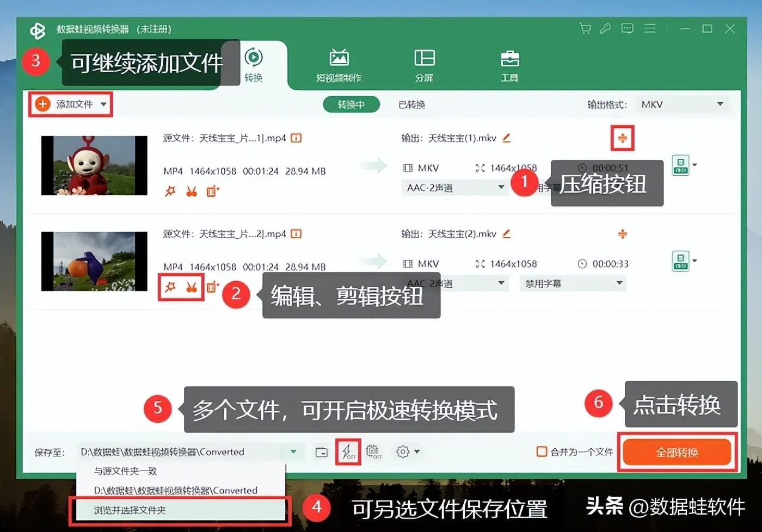Viewport: 762px width, 532px height.
Task: Select the 转换中 tab
Action: [351, 104]
